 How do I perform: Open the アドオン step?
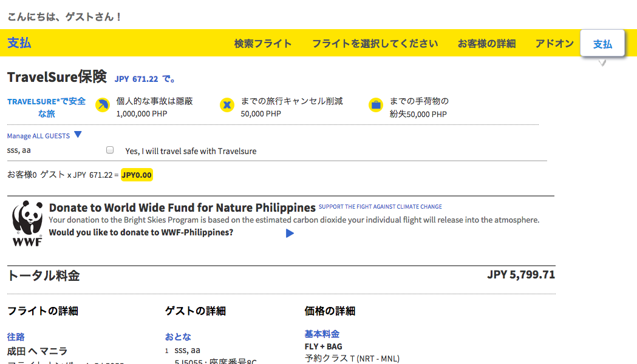coord(554,44)
